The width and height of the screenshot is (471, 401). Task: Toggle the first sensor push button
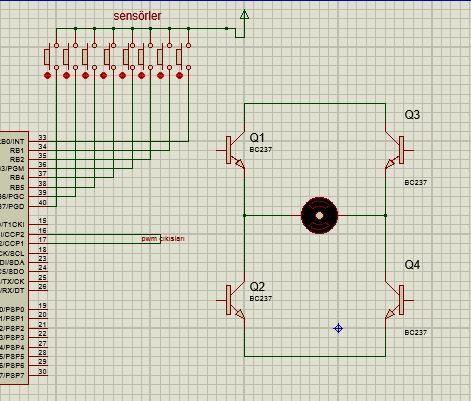51,57
